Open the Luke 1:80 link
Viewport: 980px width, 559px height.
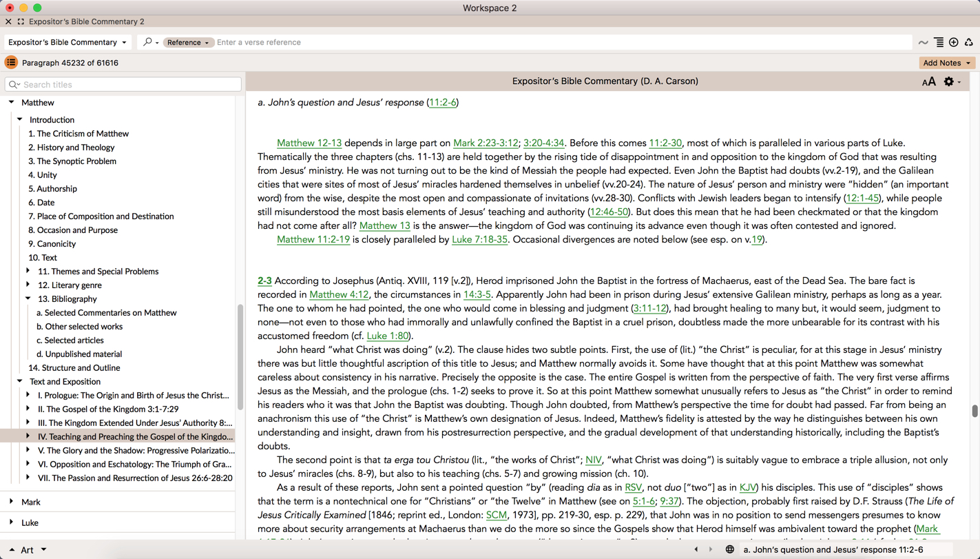click(x=388, y=336)
